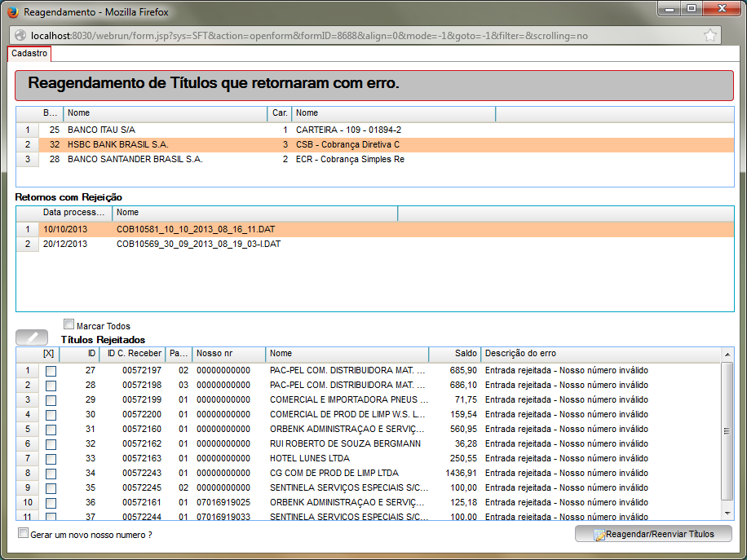The image size is (747, 560).
Task: Click the rejected titles scrollbar thumb
Action: (x=727, y=431)
